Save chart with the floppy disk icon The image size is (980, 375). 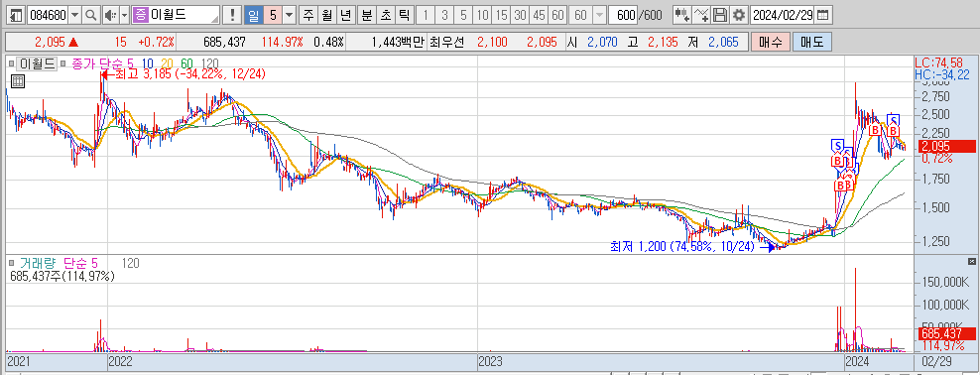point(720,14)
